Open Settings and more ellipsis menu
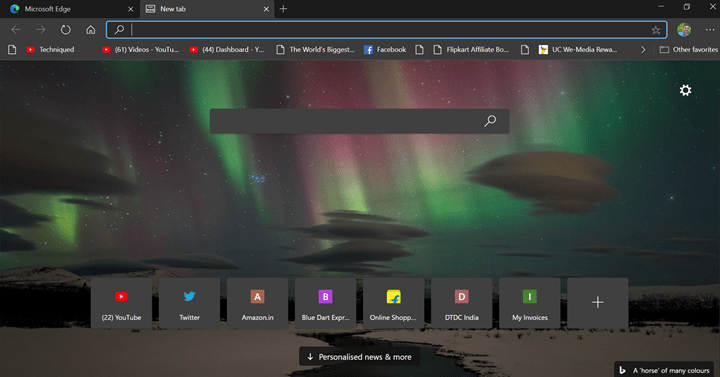The height and width of the screenshot is (377, 720). [710, 30]
